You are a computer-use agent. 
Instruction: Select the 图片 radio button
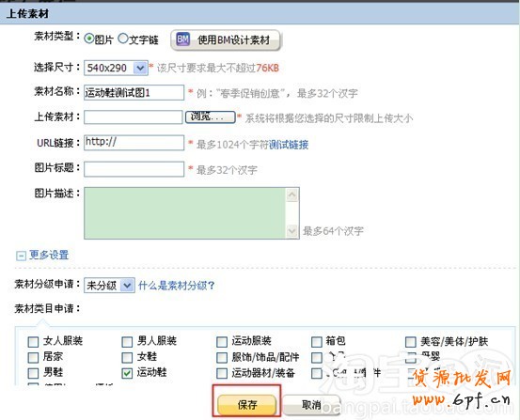(x=89, y=39)
